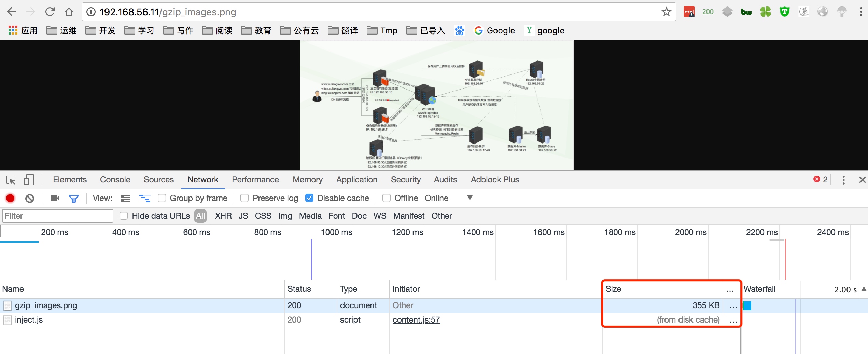The image size is (868, 354).
Task: Open DevTools customize menu (three dots)
Action: 843,180
